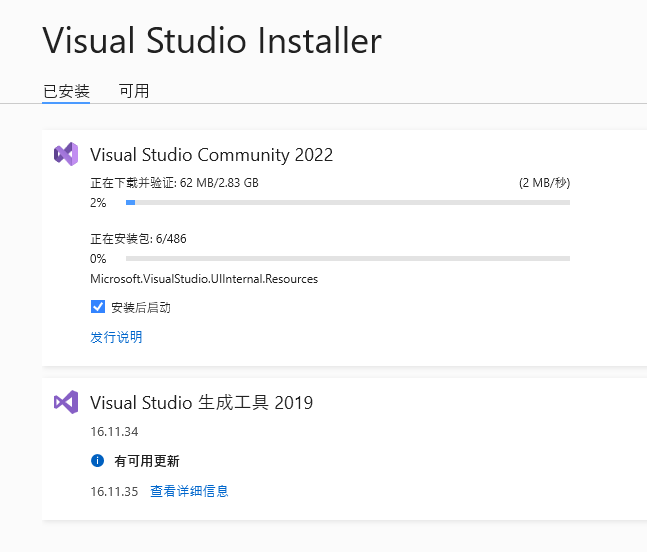Image resolution: width=647 pixels, height=552 pixels.
Task: Open the 可用 tab
Action: tap(134, 91)
